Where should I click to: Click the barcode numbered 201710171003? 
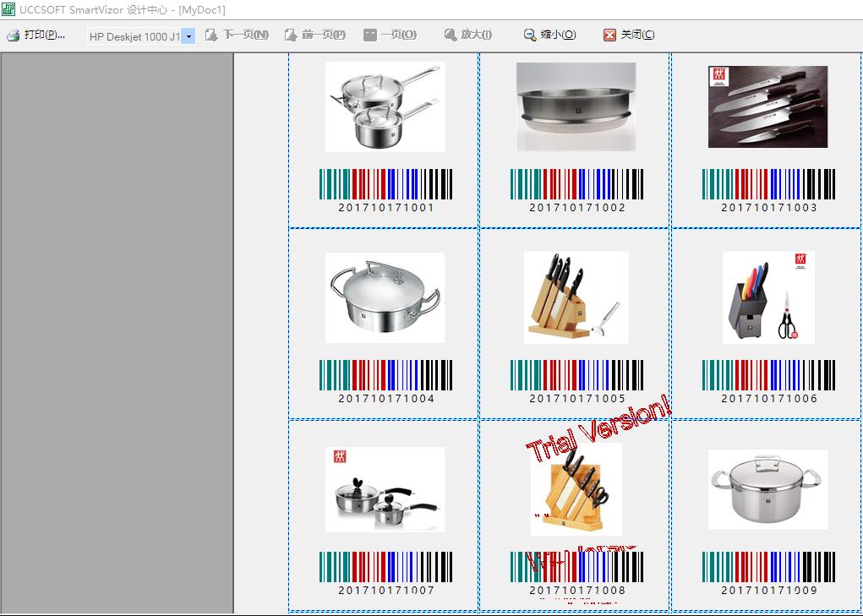[x=767, y=184]
